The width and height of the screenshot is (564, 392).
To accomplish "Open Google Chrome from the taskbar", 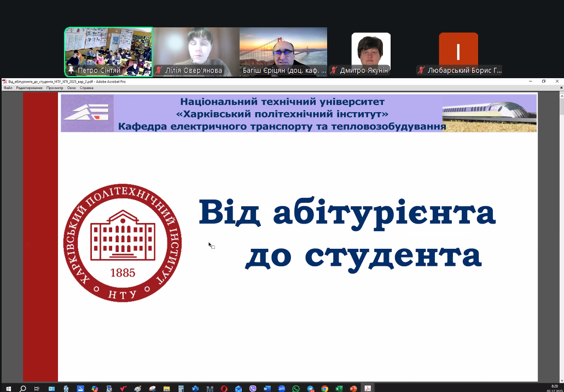I will coord(324,388).
